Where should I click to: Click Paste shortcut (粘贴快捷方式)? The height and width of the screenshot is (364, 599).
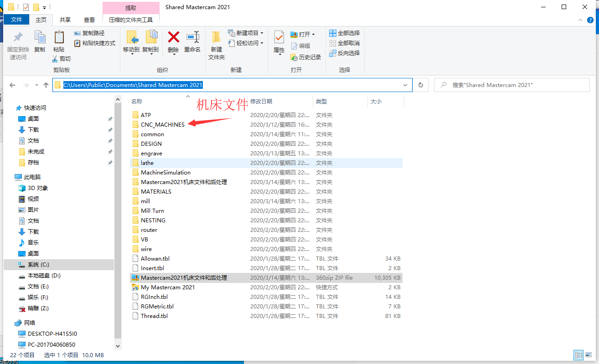tap(94, 43)
